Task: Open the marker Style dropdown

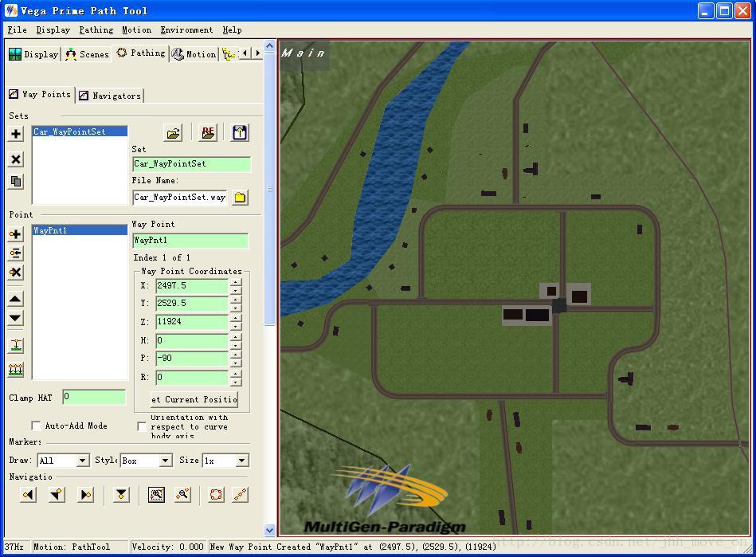Action: pos(166,461)
